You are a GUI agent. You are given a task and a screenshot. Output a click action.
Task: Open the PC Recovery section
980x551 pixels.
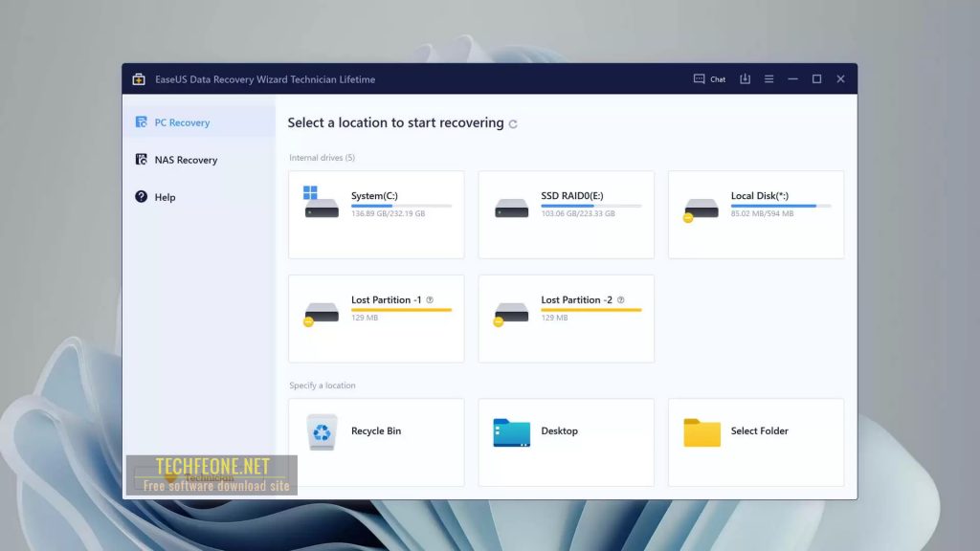[x=199, y=122]
